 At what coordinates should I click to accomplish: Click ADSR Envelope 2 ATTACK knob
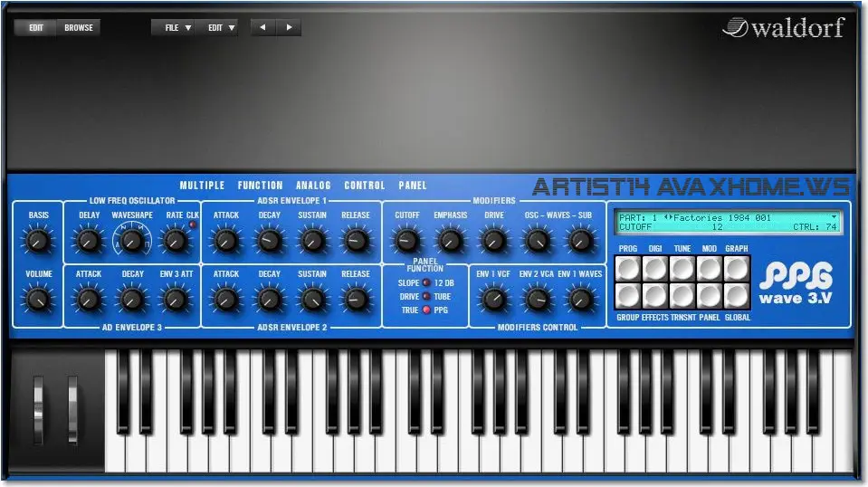[226, 300]
